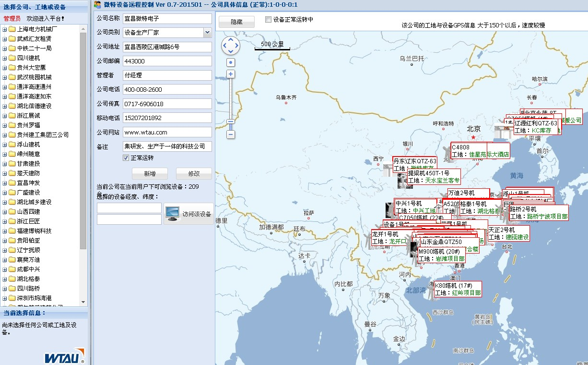Open the 天水宝兰客专 site link
This screenshot has height=365, width=588.
click(x=442, y=181)
